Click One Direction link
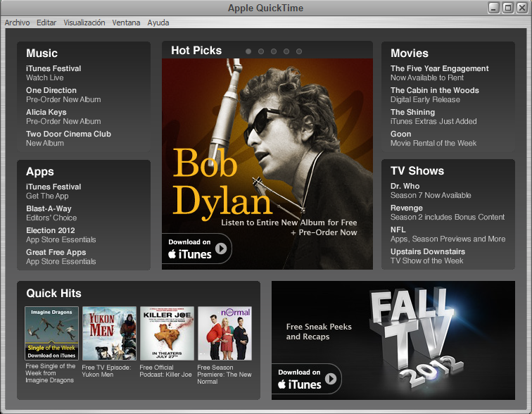 51,90
